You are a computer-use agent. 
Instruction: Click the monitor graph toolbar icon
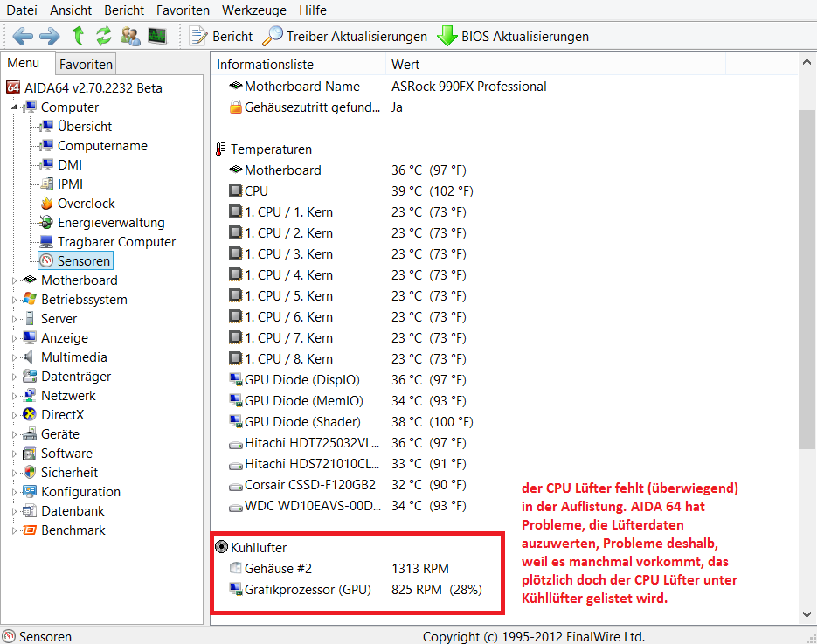[157, 36]
